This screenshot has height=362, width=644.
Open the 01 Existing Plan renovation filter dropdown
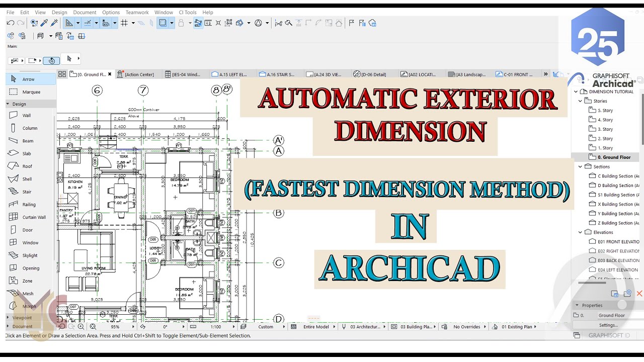point(519,326)
